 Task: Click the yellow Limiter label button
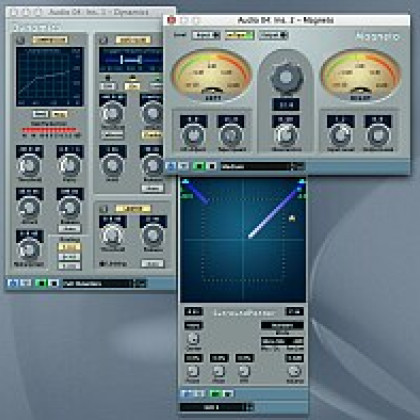(x=133, y=209)
